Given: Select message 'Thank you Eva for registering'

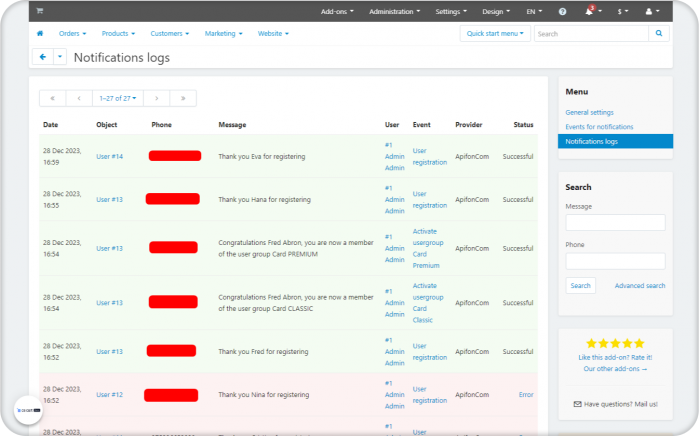Looking at the screenshot, I should pos(262,157).
